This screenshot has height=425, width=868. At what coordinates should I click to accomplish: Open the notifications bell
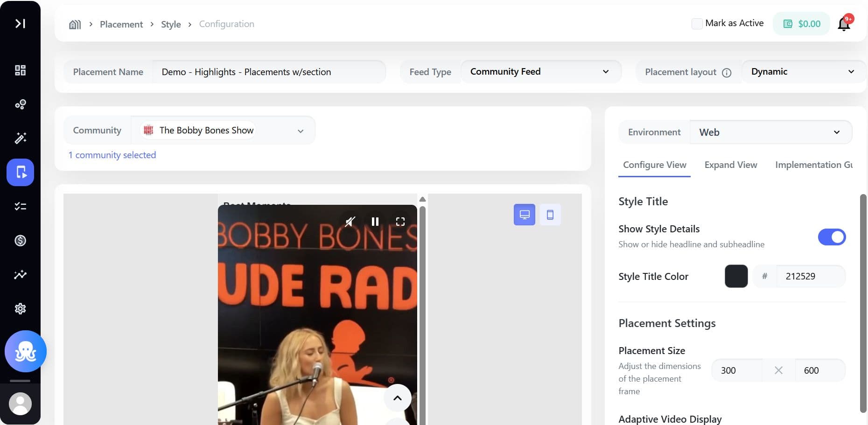[844, 23]
